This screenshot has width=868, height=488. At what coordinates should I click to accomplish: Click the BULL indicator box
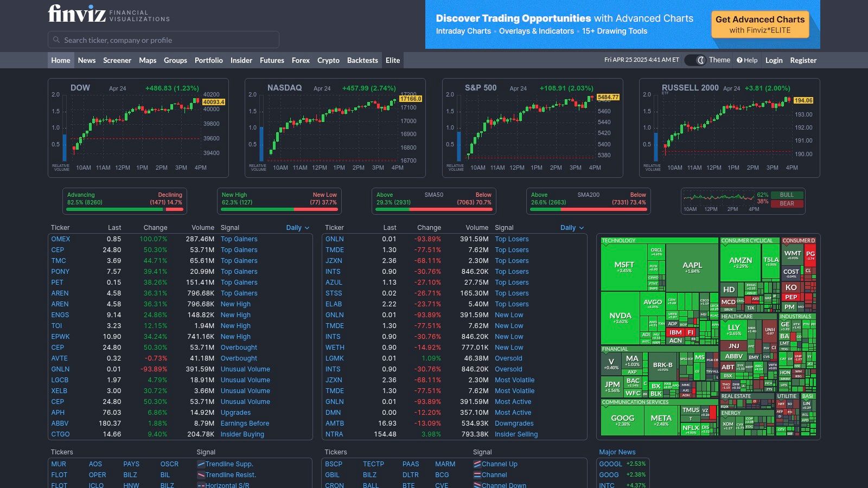pos(787,195)
